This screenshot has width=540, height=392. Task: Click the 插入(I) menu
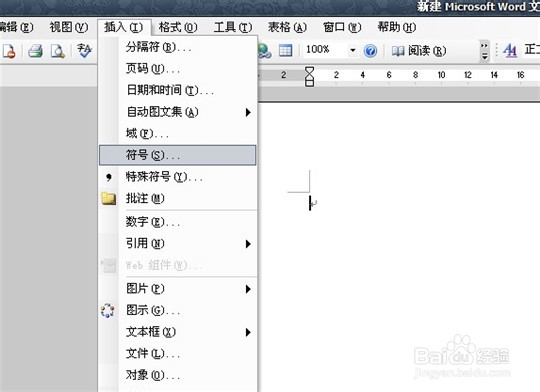pos(123,27)
